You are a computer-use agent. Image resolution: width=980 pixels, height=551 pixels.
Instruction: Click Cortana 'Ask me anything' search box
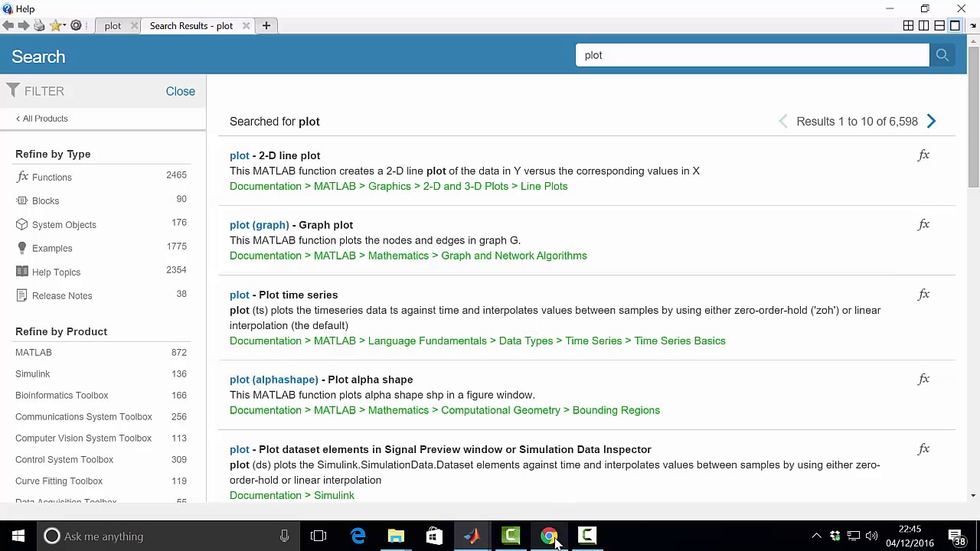(168, 536)
